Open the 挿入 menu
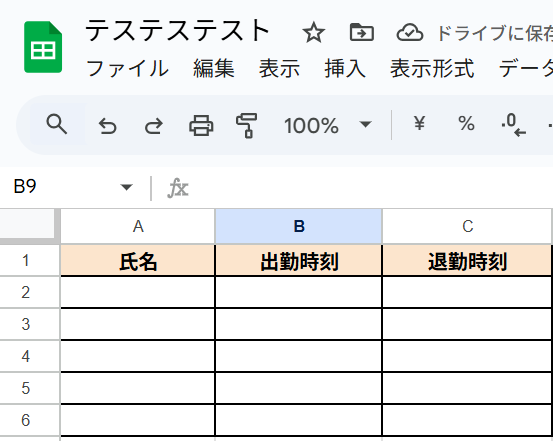Screen dimensions: 553x441 (x=345, y=68)
